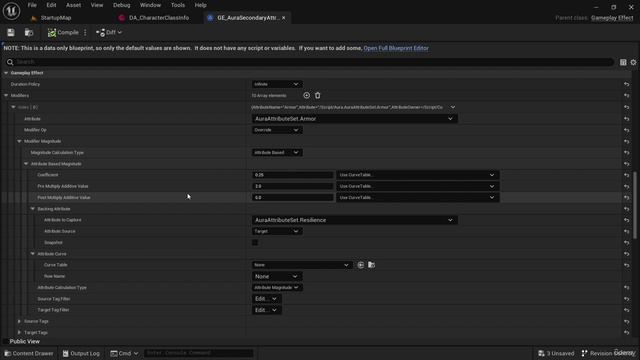Open Magnitude Calculation Type dropdown
The image size is (640, 360).
pyautogui.click(x=277, y=153)
